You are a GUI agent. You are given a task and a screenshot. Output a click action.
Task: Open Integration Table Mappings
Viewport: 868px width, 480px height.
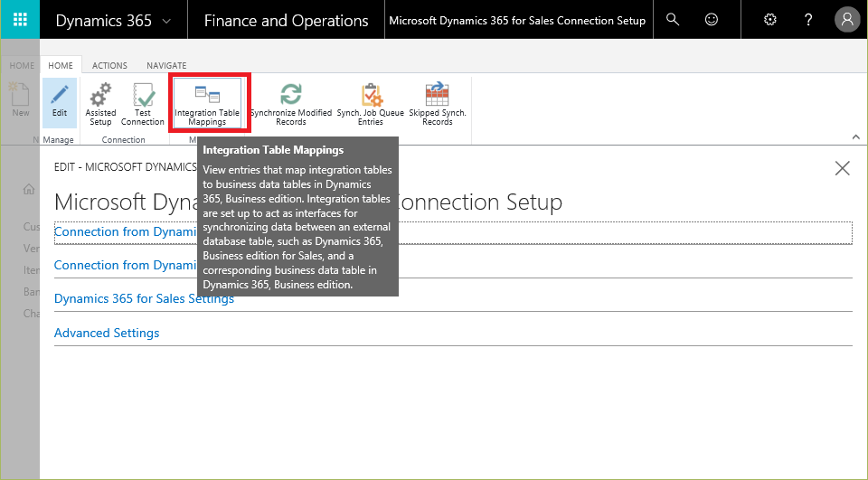coord(207,103)
